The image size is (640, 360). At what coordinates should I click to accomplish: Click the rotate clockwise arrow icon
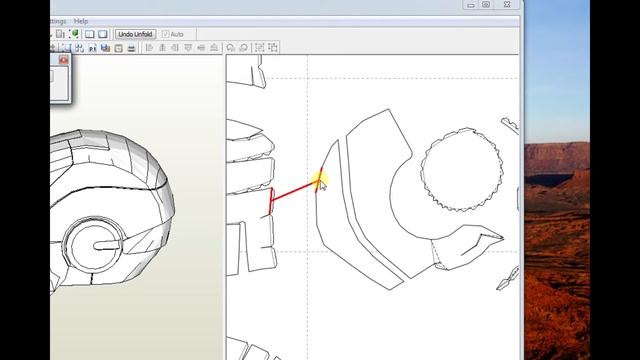click(244, 48)
